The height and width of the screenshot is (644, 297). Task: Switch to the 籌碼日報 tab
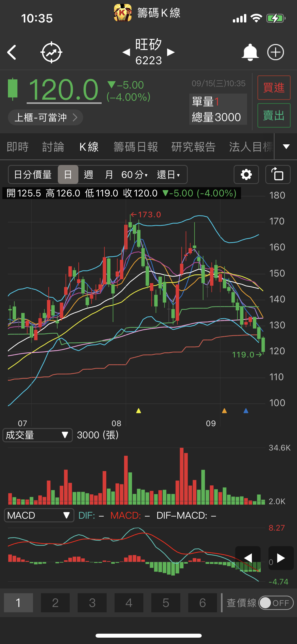(x=136, y=147)
